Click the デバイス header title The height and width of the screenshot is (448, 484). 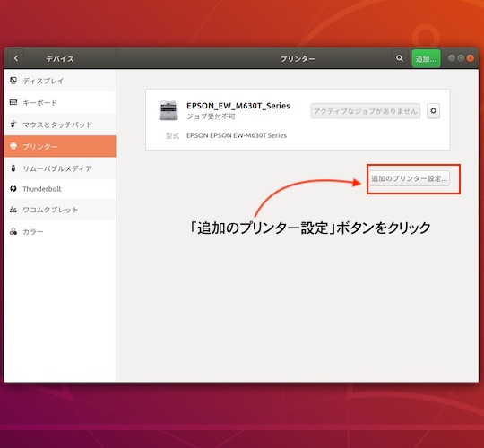[60, 58]
